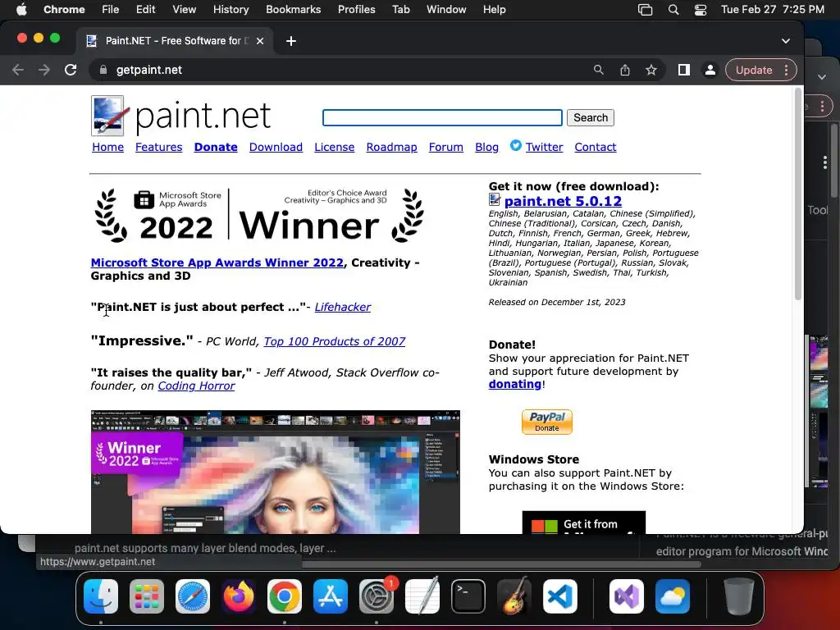
Task: Reload the page with the refresh icon
Action: pyautogui.click(x=71, y=70)
